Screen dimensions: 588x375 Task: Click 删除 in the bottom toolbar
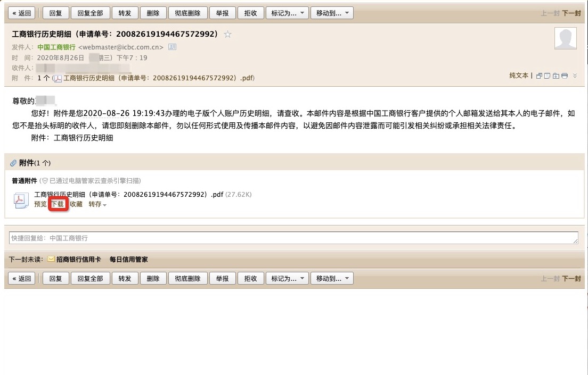[153, 278]
